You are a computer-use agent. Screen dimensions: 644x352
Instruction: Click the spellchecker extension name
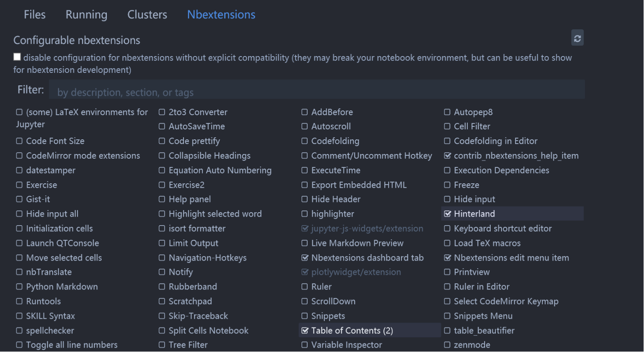50,331
